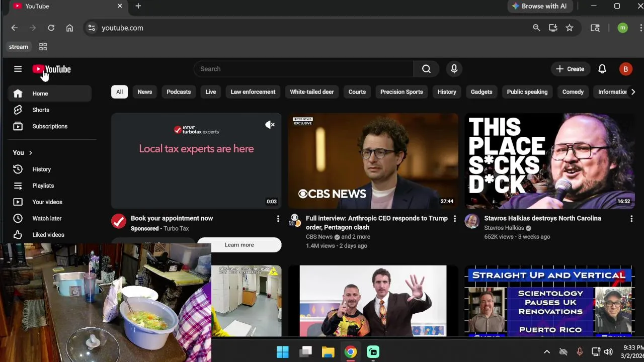Expand the You section chevron
This screenshot has width=644, height=362.
coord(31,153)
